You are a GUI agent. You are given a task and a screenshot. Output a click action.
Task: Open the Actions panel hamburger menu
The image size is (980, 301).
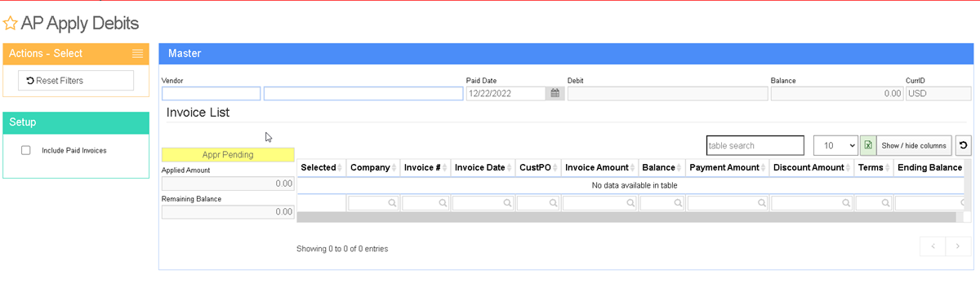tap(138, 54)
